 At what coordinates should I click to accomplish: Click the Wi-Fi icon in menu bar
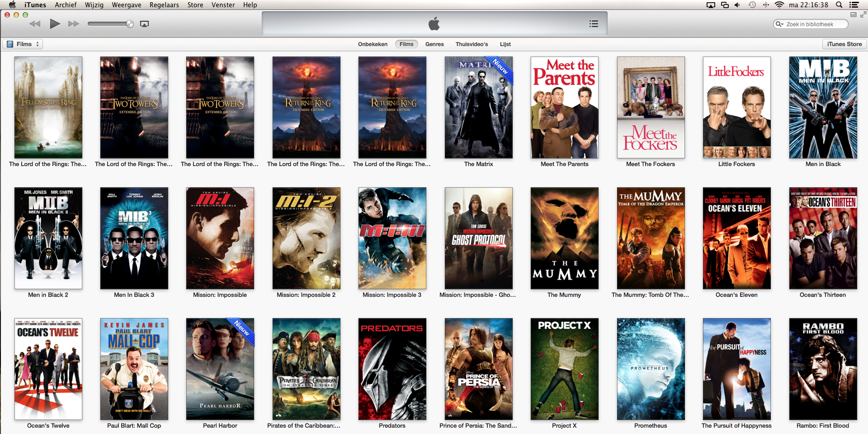coord(779,5)
